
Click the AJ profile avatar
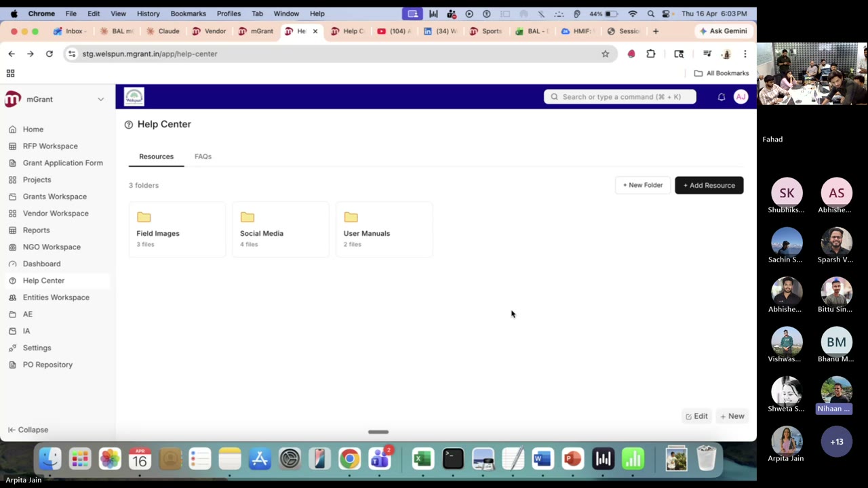click(x=741, y=97)
